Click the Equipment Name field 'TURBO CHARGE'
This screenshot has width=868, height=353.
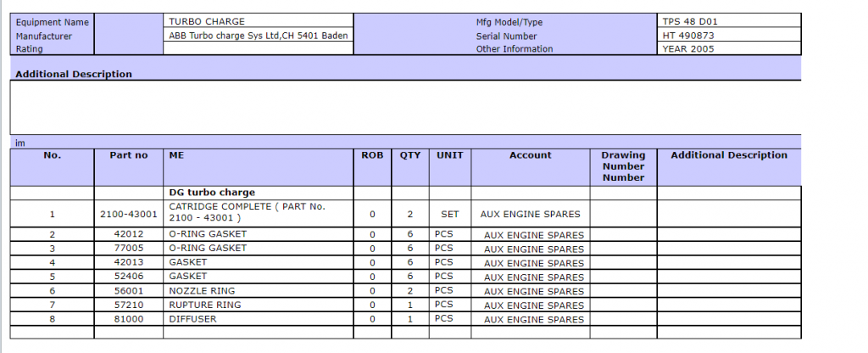[x=258, y=21]
